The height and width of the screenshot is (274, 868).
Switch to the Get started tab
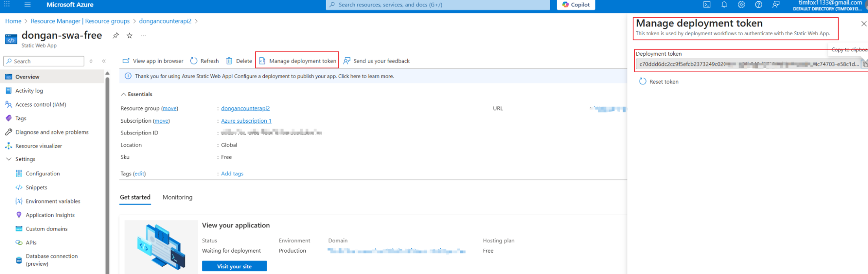coord(135,197)
